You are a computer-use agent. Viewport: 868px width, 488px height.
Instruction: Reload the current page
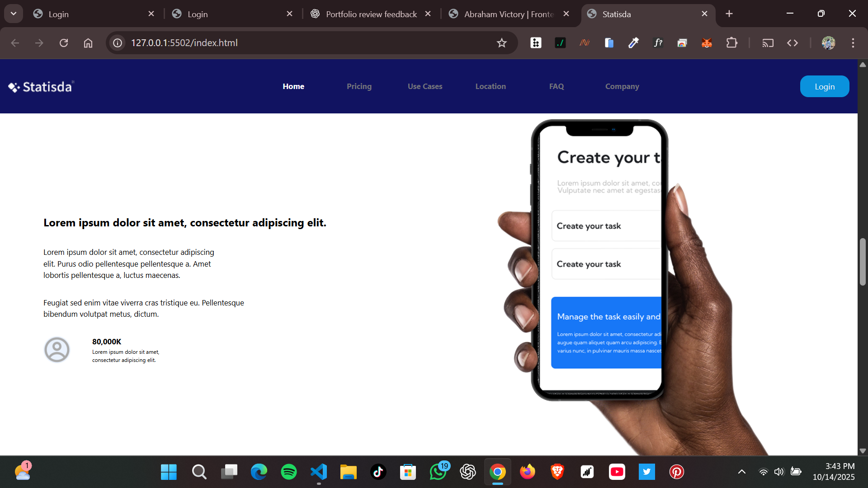(64, 43)
